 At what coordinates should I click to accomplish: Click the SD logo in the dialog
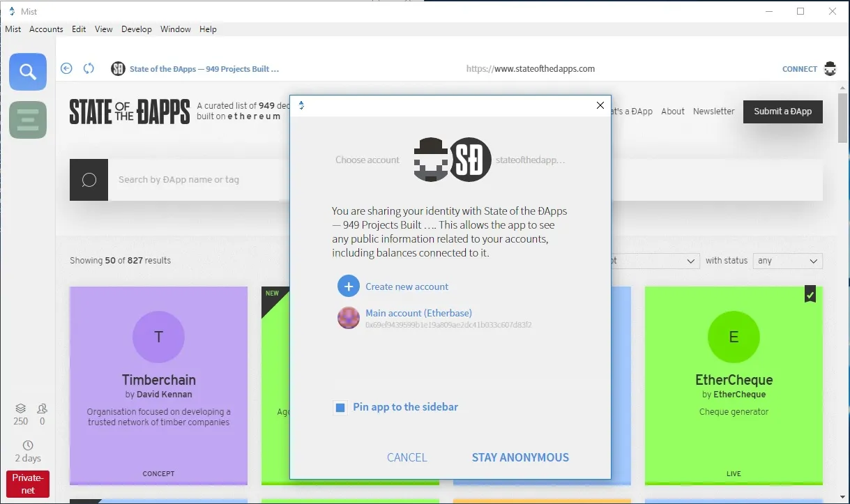pos(470,160)
